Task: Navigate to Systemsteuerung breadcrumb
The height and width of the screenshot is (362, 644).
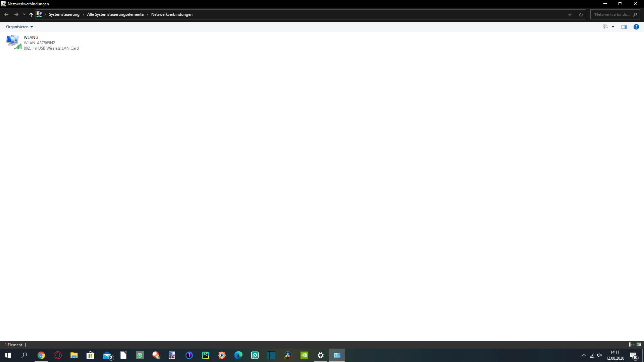Action: click(x=64, y=14)
